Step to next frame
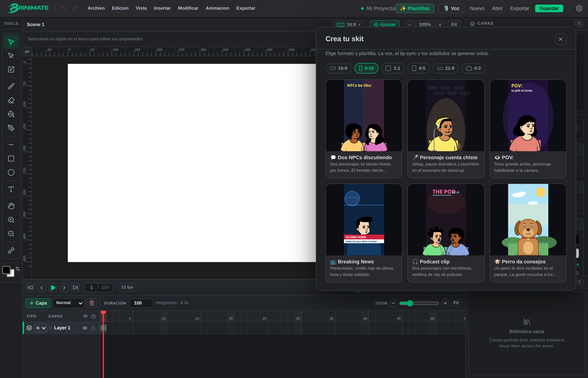Viewport: 588px width, 378px height. click(64, 287)
